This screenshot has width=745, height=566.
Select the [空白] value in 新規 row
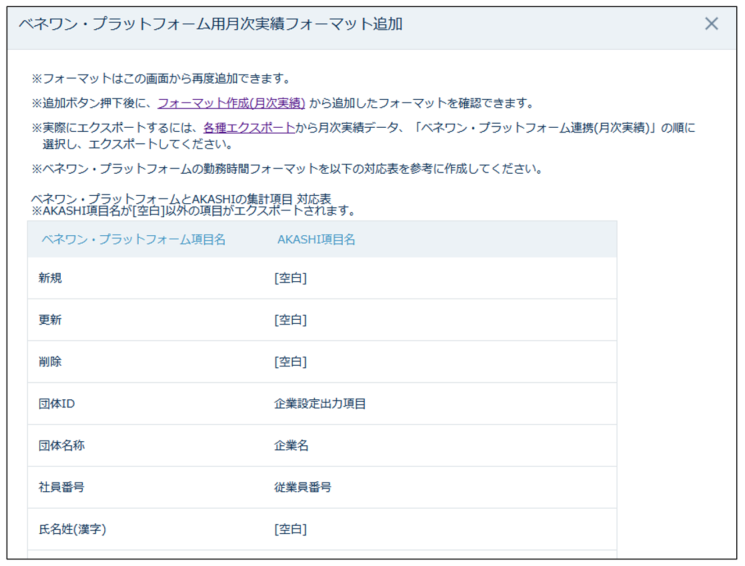point(290,278)
